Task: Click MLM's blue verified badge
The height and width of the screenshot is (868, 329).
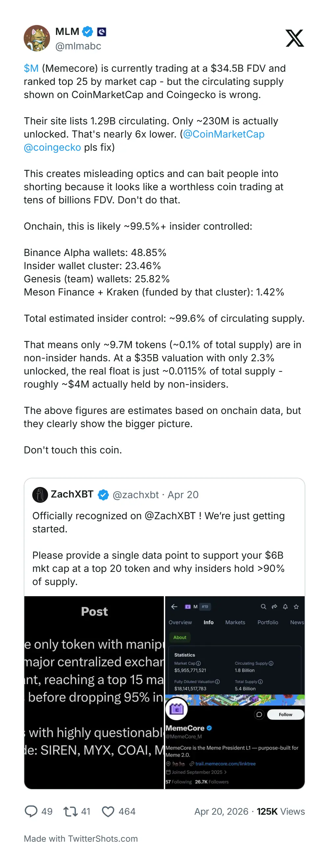Action: point(88,32)
